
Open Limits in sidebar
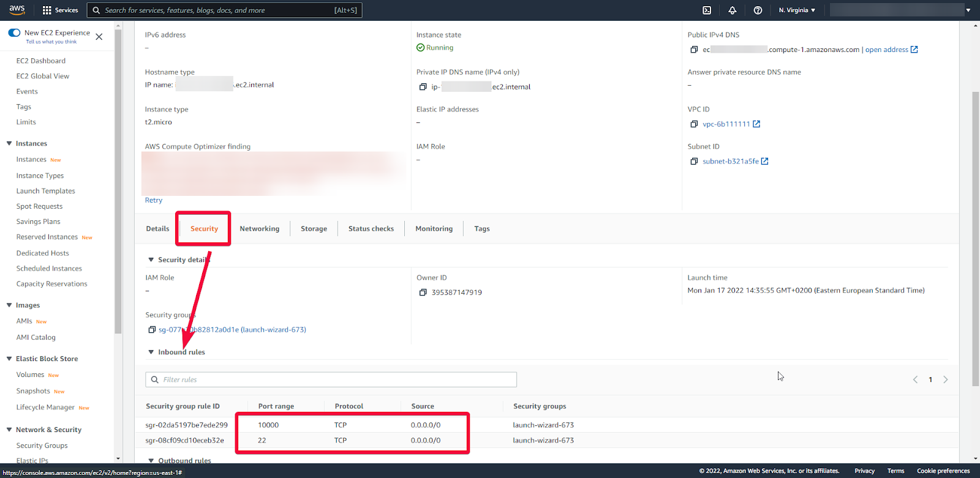[26, 122]
